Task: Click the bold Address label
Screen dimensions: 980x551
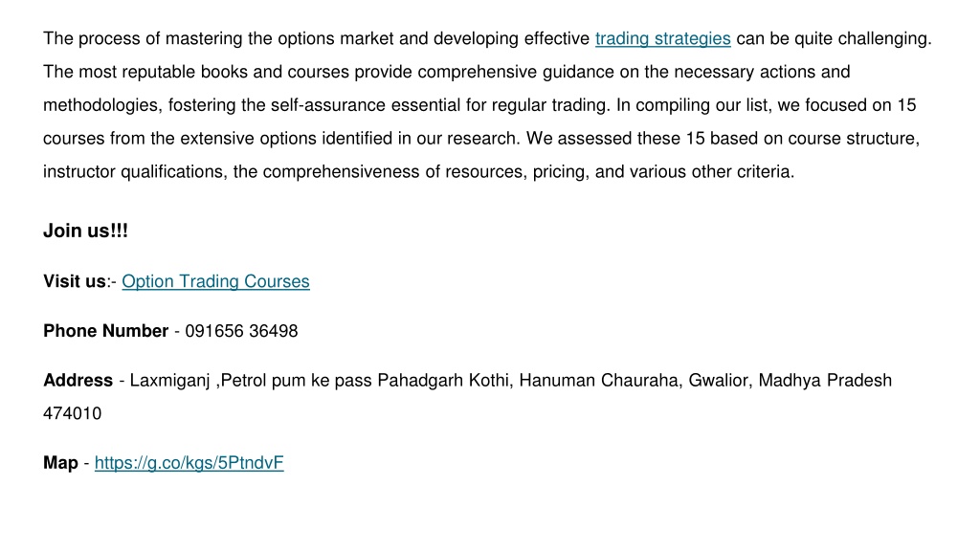Action: pyautogui.click(x=78, y=381)
